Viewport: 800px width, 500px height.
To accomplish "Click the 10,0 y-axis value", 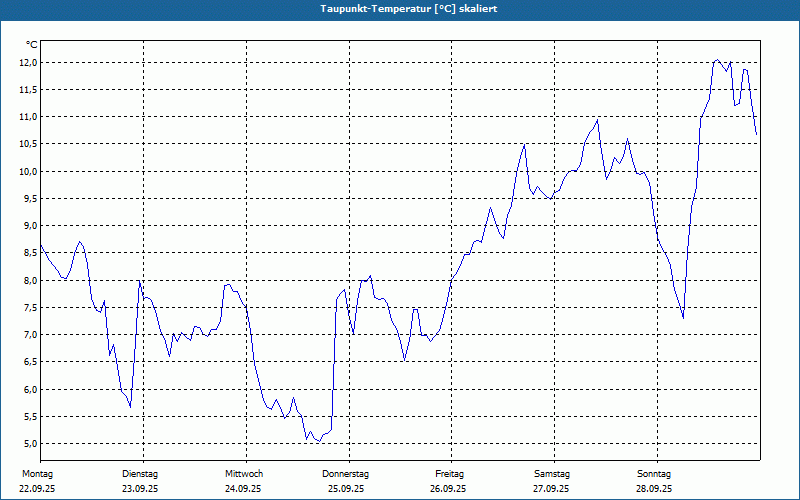I will click(28, 171).
